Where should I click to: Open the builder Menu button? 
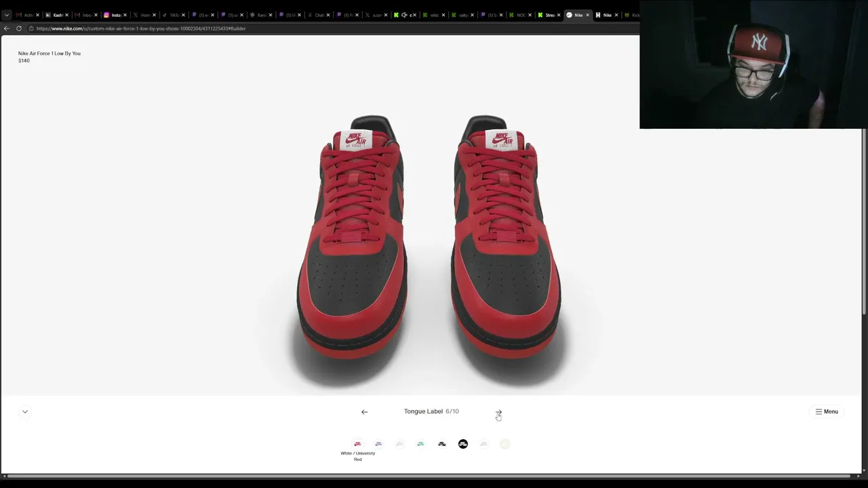827,411
